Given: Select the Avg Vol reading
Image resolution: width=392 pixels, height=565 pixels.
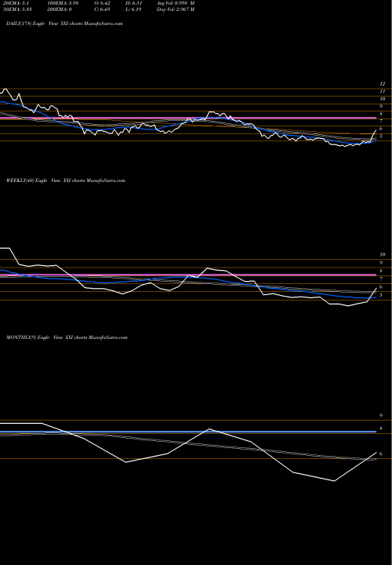Looking at the screenshot, I should (x=176, y=3).
